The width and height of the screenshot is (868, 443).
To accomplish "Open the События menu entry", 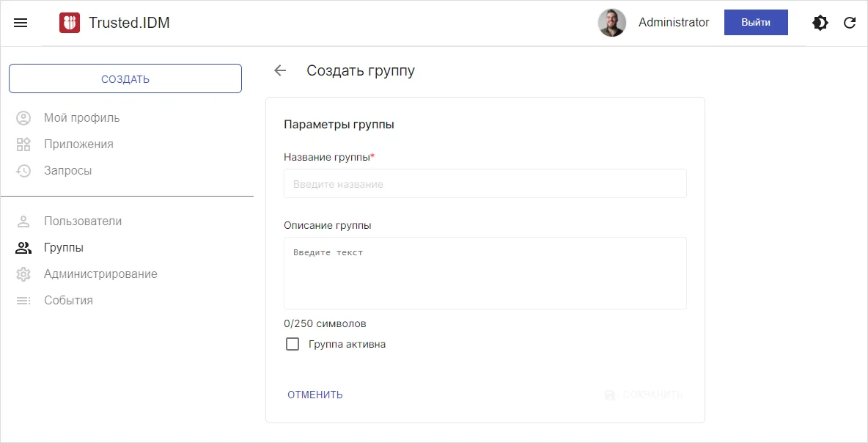I will 69,300.
